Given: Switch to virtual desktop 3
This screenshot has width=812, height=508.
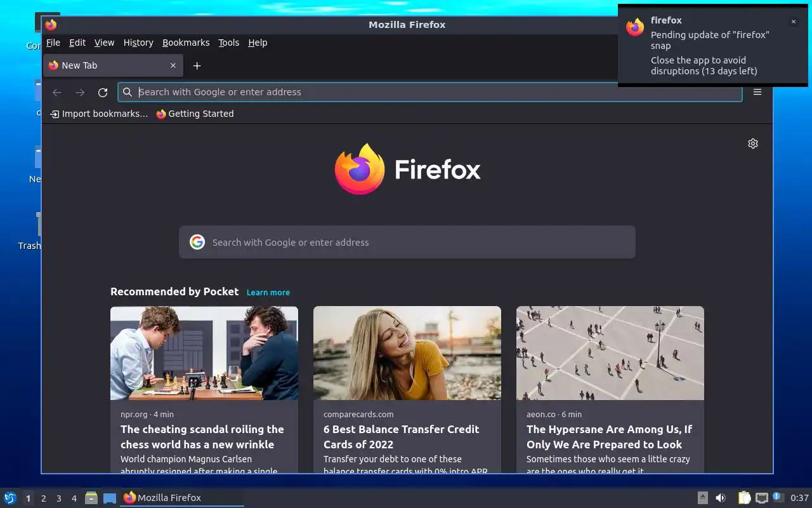Looking at the screenshot, I should [x=59, y=498].
